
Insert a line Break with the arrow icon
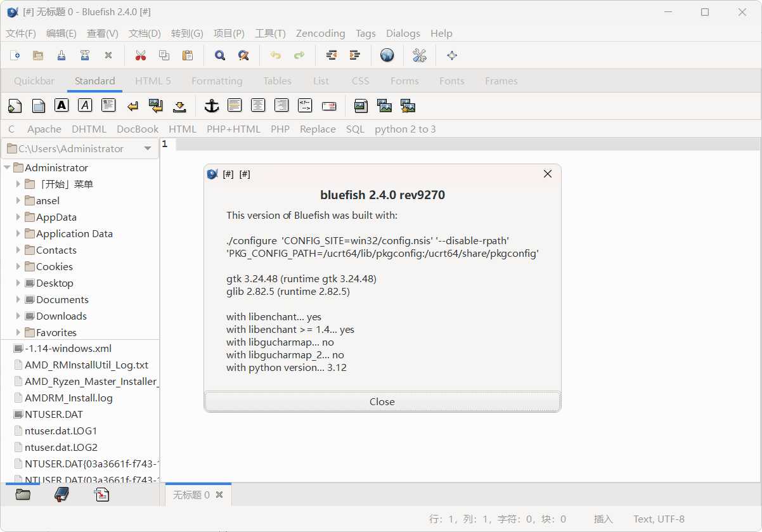[132, 105]
